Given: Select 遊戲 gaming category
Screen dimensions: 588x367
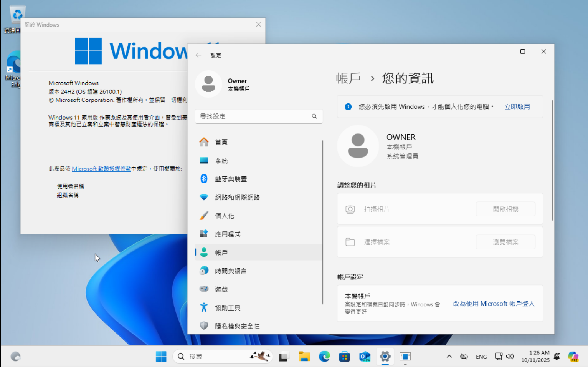Looking at the screenshot, I should (221, 289).
